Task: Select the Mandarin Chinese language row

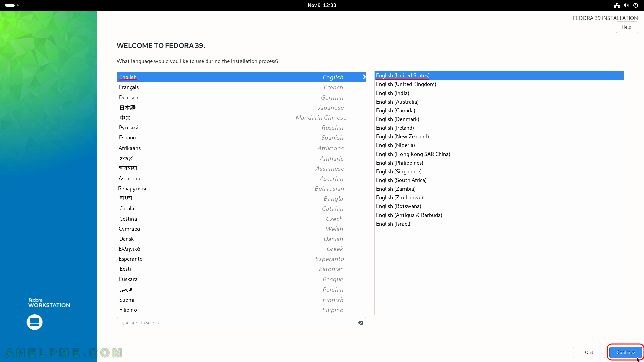Action: [x=241, y=117]
